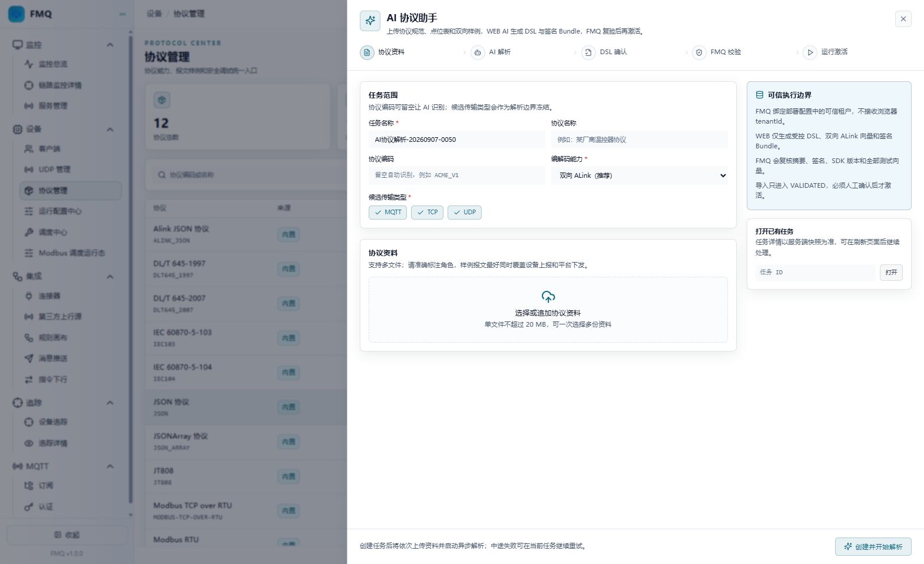Image resolution: width=924 pixels, height=564 pixels.
Task: Collapse the 监控 sidebar group
Action: (x=110, y=45)
